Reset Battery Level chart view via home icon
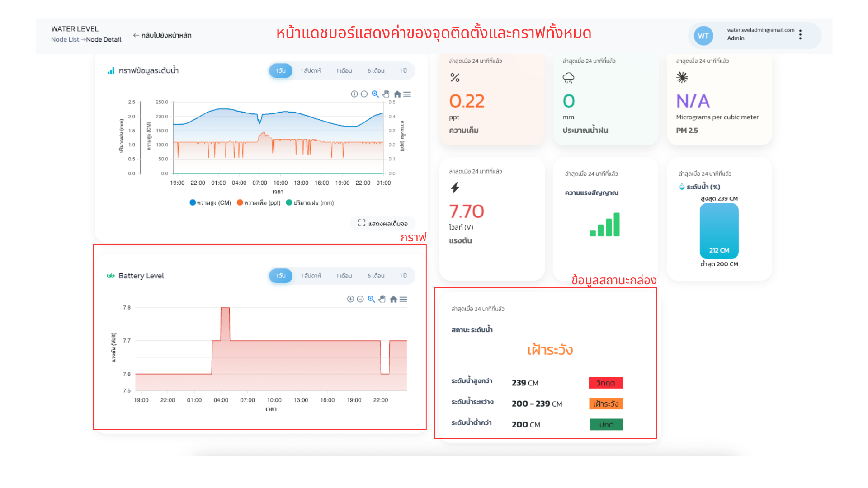868x488 pixels. [x=393, y=299]
